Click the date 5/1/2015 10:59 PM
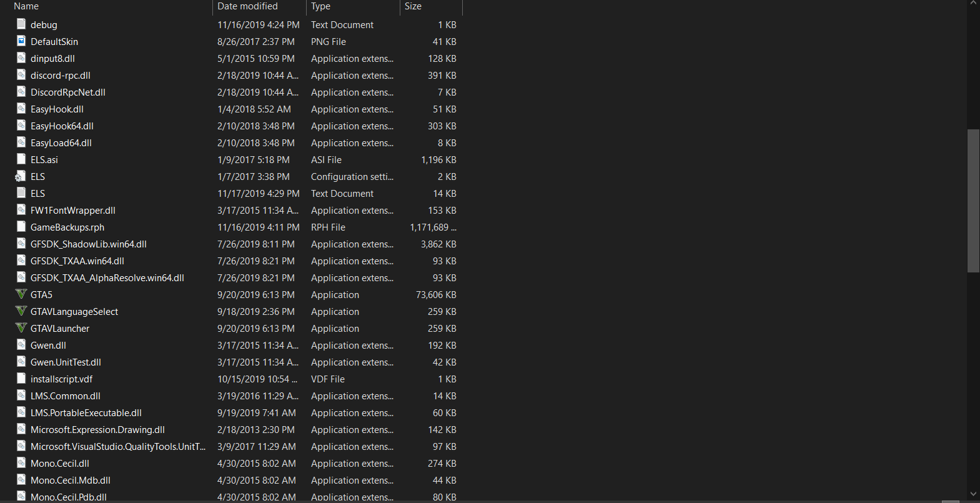The width and height of the screenshot is (980, 503). point(256,59)
